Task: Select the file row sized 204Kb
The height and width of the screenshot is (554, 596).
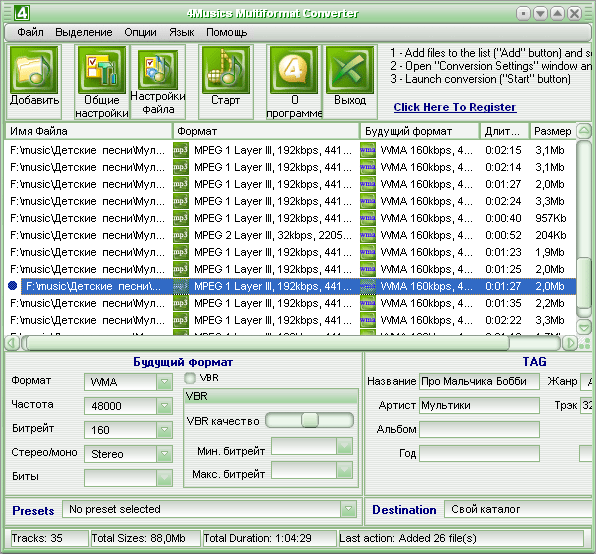Action: tap(291, 235)
